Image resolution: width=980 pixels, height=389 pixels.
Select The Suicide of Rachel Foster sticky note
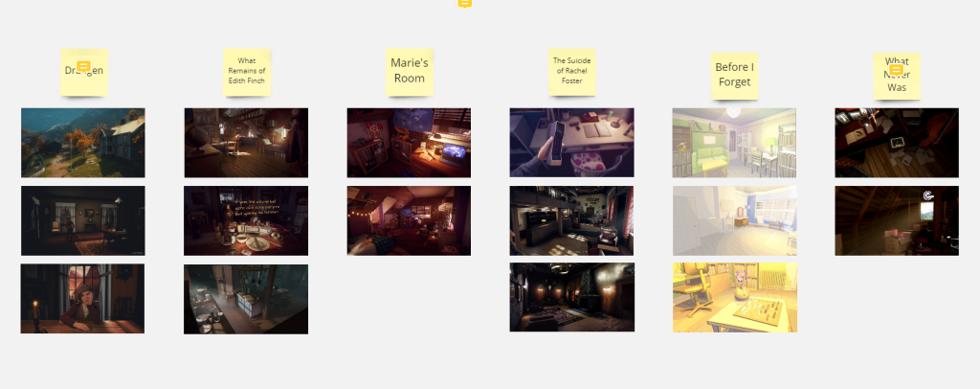[572, 72]
